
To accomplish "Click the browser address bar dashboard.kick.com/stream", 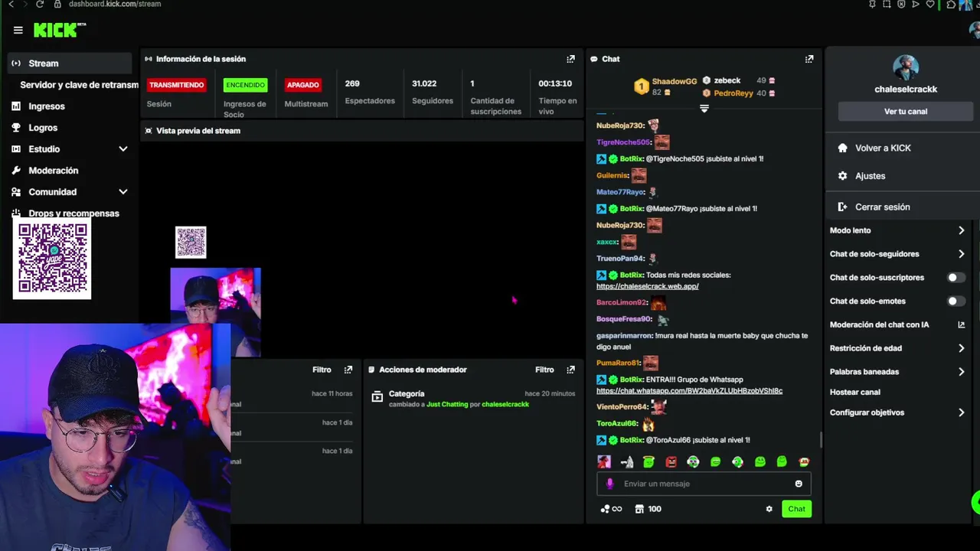I will (115, 4).
